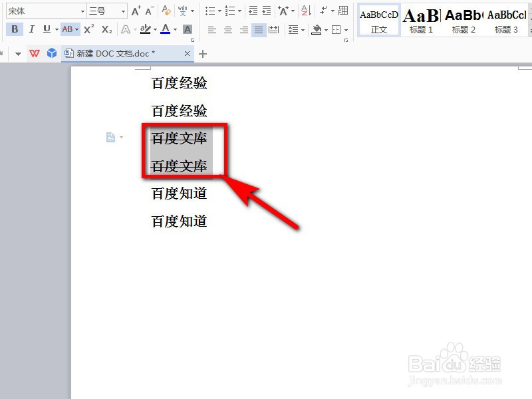This screenshot has width=532, height=399.
Task: Open blue cube app icon
Action: [x=52, y=53]
